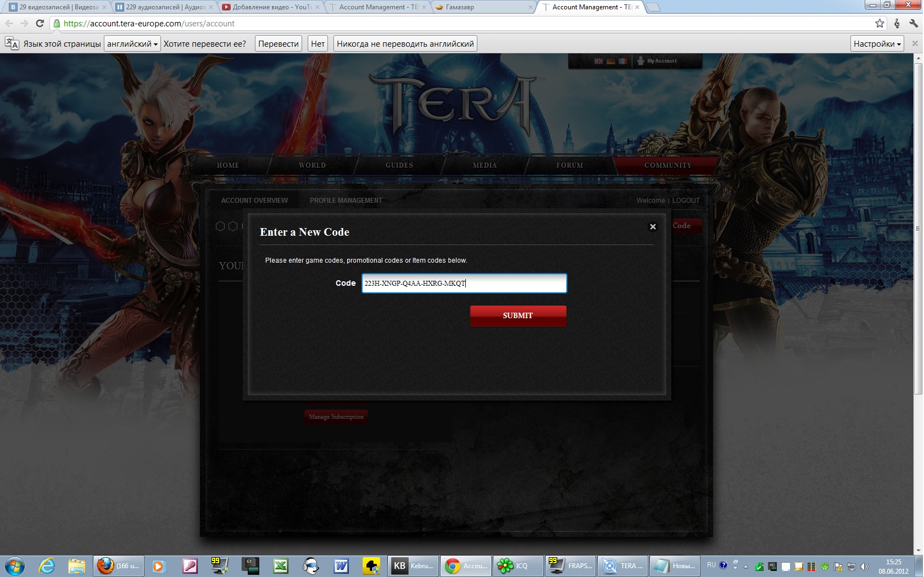Go forward in the browser
Screen dimensions: 924x577
24,23
